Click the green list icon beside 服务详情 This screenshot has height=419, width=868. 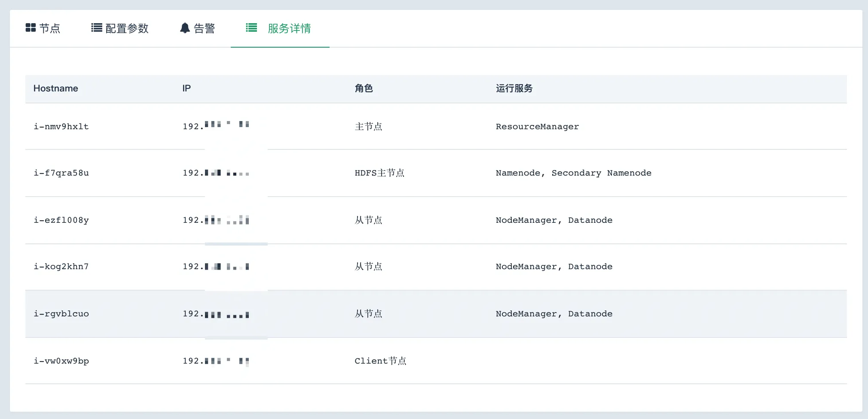point(251,28)
